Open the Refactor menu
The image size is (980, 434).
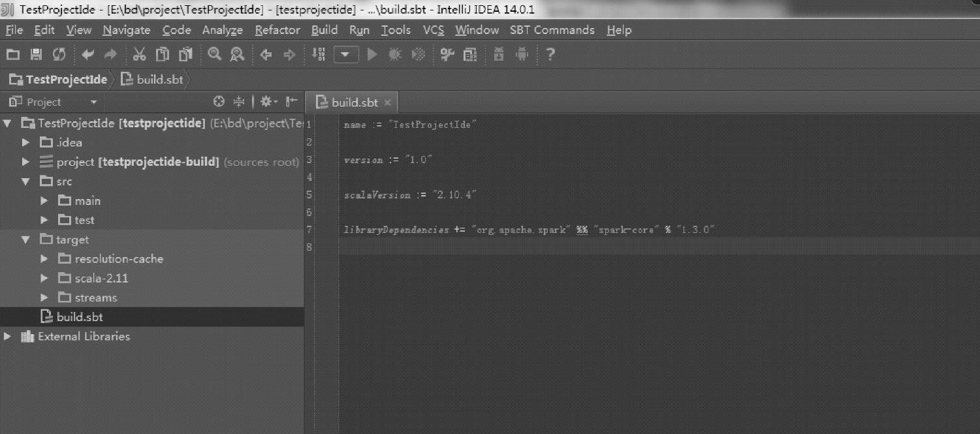click(x=277, y=30)
